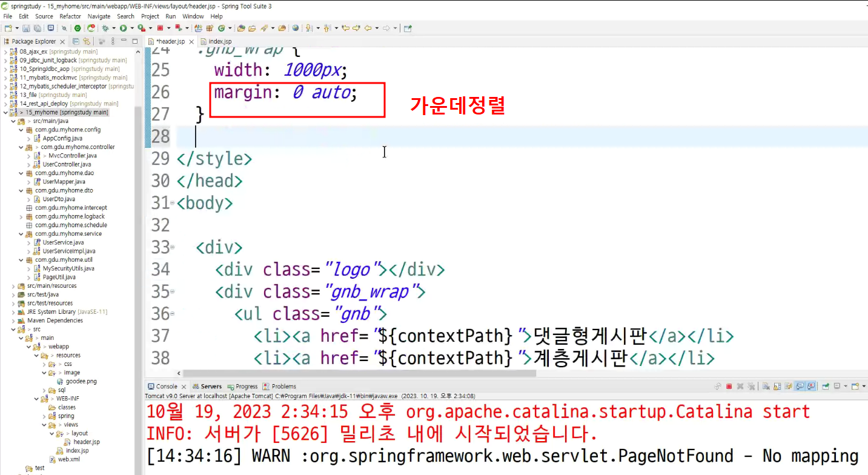Toggle Link with Editor in Package Explorer
The image size is (868, 475).
point(86,41)
